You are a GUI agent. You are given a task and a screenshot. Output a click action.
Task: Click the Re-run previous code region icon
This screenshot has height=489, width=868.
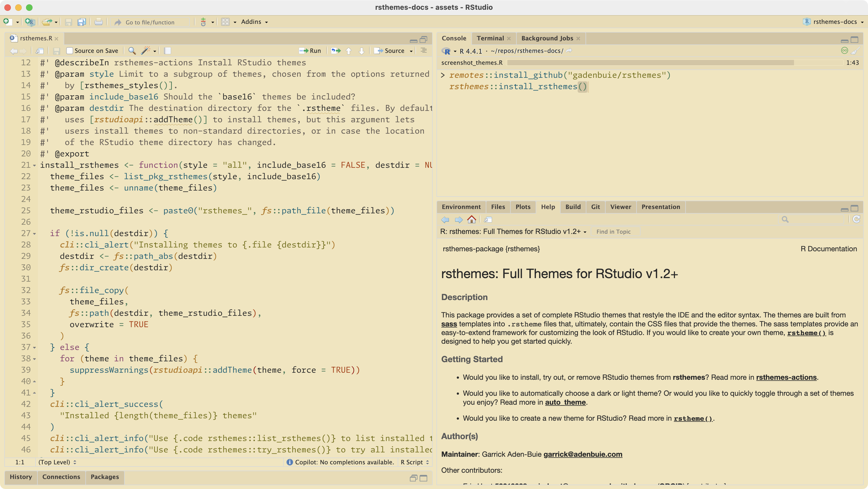(x=336, y=50)
